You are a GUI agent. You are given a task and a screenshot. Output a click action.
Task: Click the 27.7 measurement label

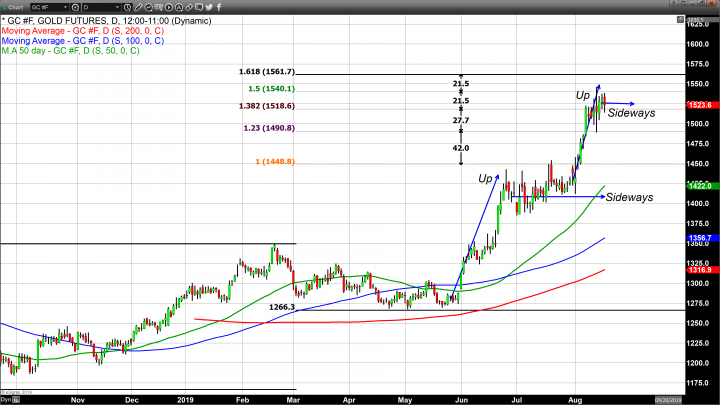[x=461, y=120]
